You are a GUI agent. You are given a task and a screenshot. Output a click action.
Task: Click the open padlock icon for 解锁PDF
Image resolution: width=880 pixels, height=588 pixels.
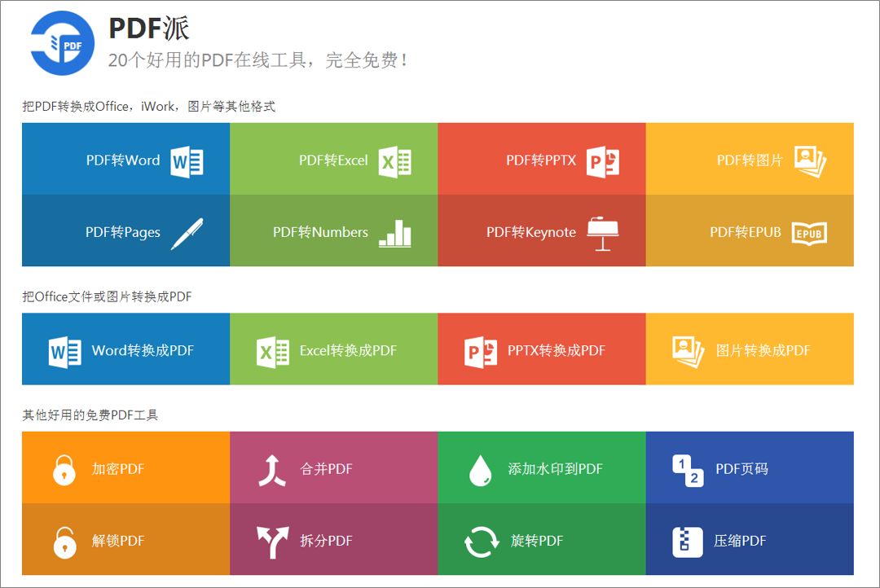pyautogui.click(x=64, y=542)
